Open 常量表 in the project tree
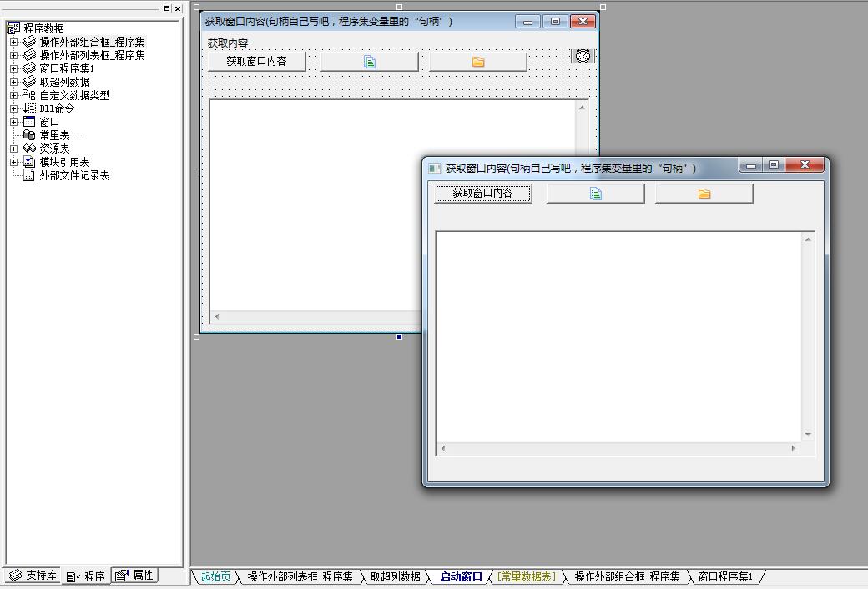868x589 pixels. point(60,135)
